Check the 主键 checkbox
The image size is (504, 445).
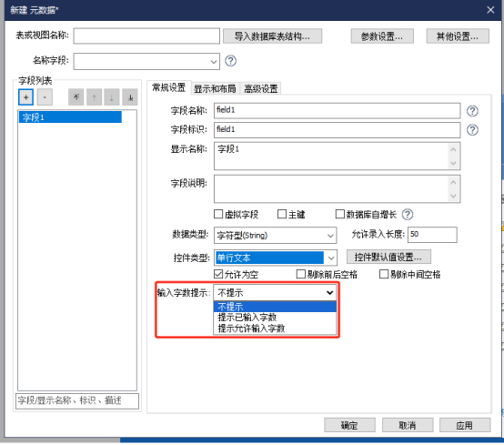[x=282, y=214]
